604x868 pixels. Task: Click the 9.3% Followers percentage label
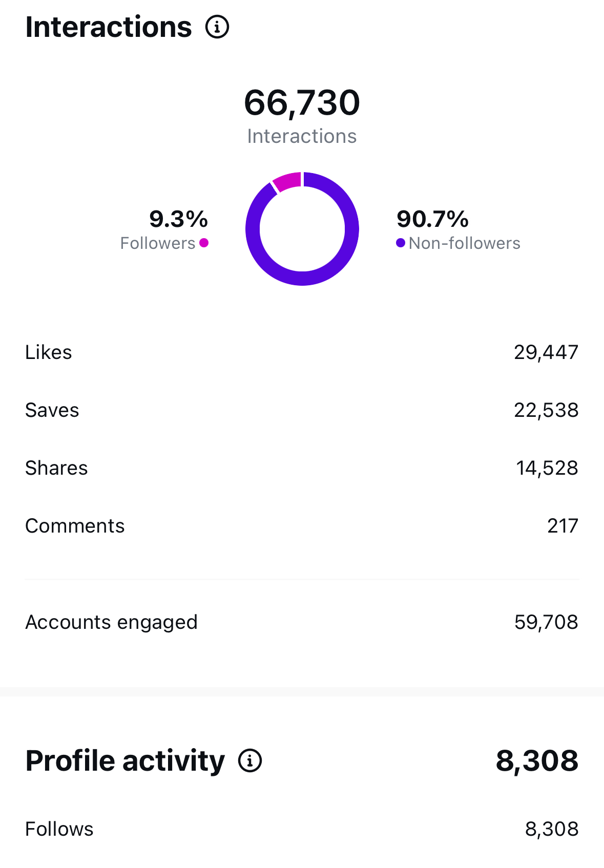click(178, 219)
